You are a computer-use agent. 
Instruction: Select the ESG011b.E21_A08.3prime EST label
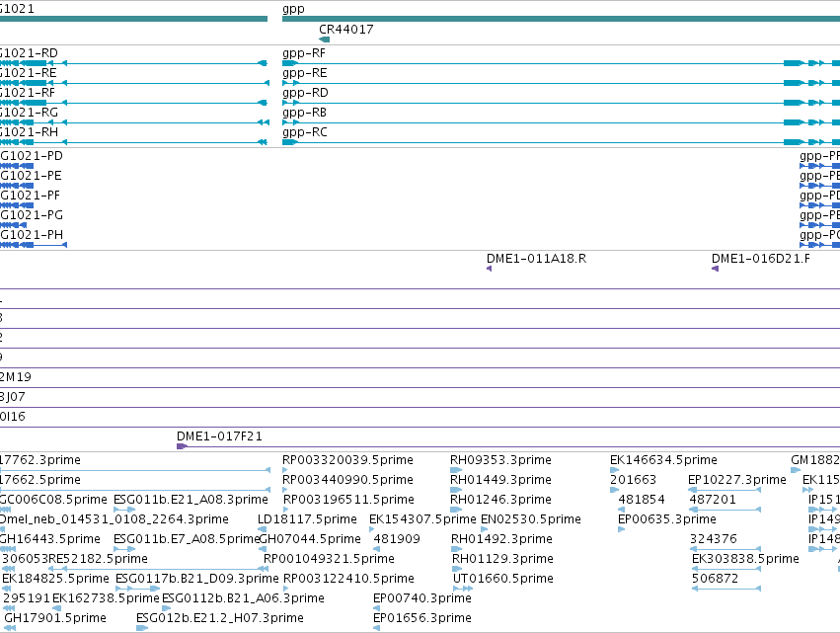tap(191, 500)
